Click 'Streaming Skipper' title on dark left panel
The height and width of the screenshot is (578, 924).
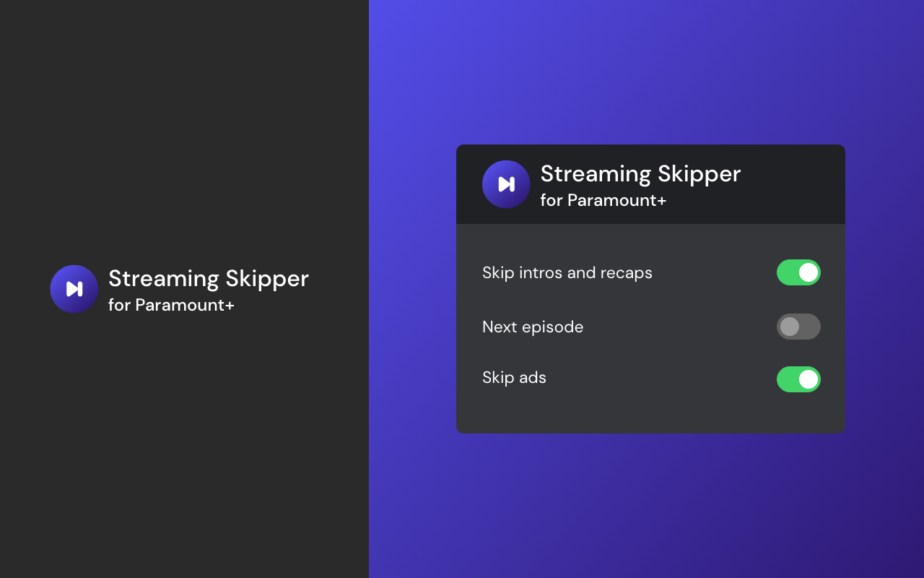tap(209, 279)
